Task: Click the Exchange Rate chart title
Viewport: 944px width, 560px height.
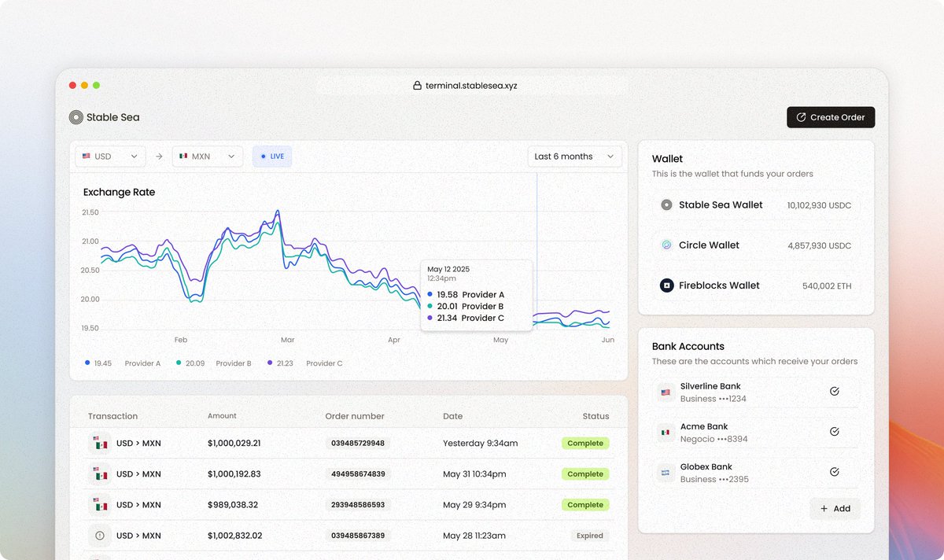Action: pyautogui.click(x=119, y=192)
